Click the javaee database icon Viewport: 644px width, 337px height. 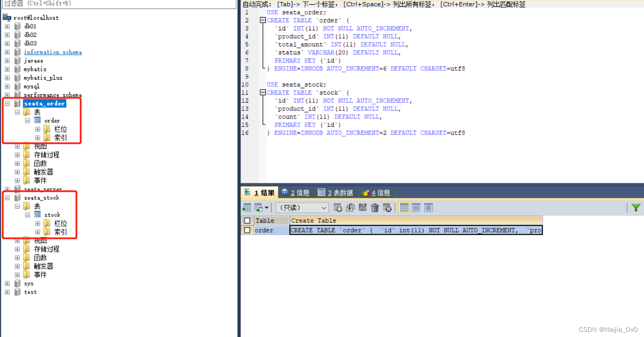point(18,60)
